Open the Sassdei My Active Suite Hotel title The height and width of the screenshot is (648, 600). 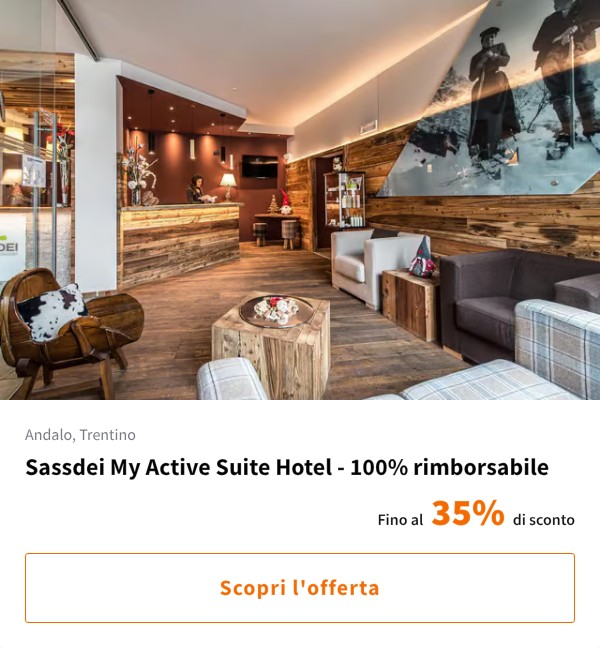[x=287, y=467]
